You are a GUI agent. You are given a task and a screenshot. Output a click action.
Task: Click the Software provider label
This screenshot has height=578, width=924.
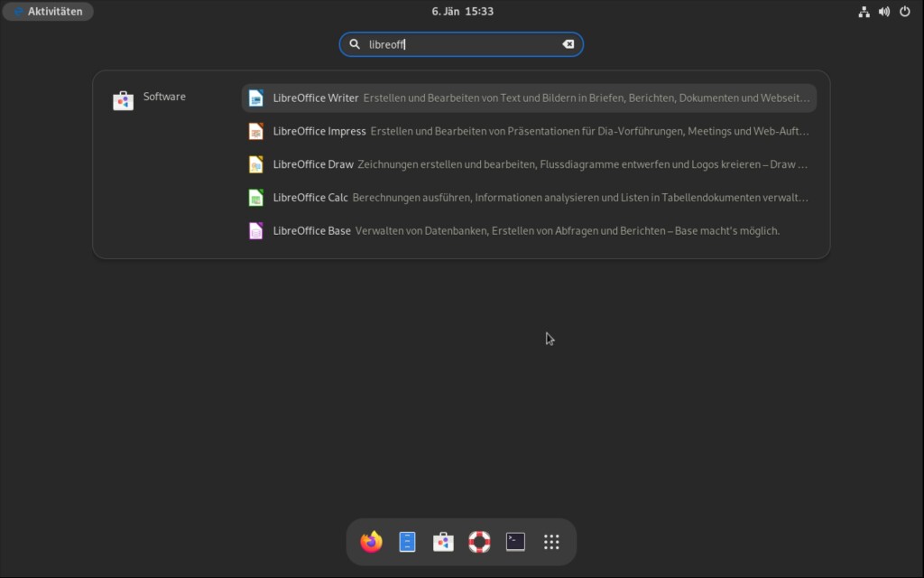(164, 96)
